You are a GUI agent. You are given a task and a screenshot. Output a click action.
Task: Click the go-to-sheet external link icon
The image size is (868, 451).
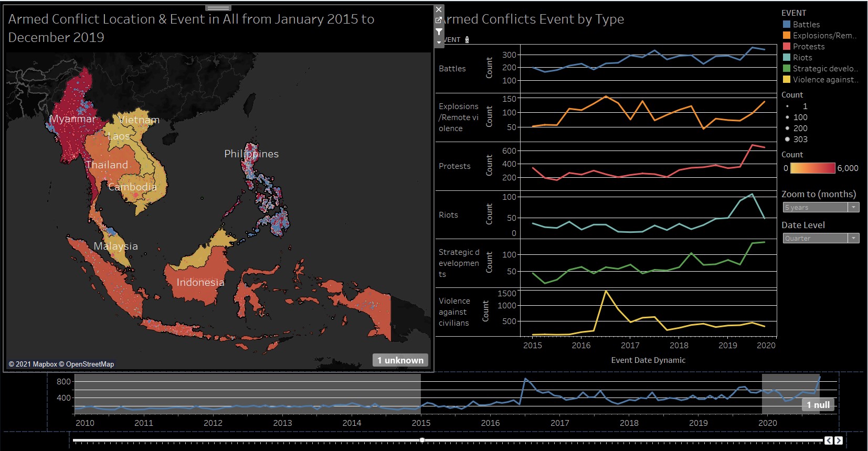point(439,20)
